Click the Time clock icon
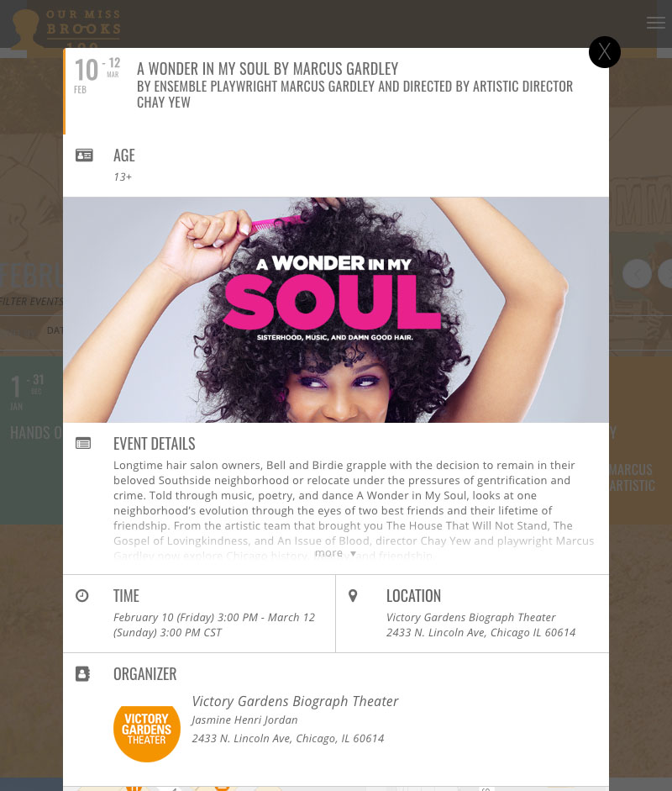Screen dimensions: 672x791 click(82, 596)
